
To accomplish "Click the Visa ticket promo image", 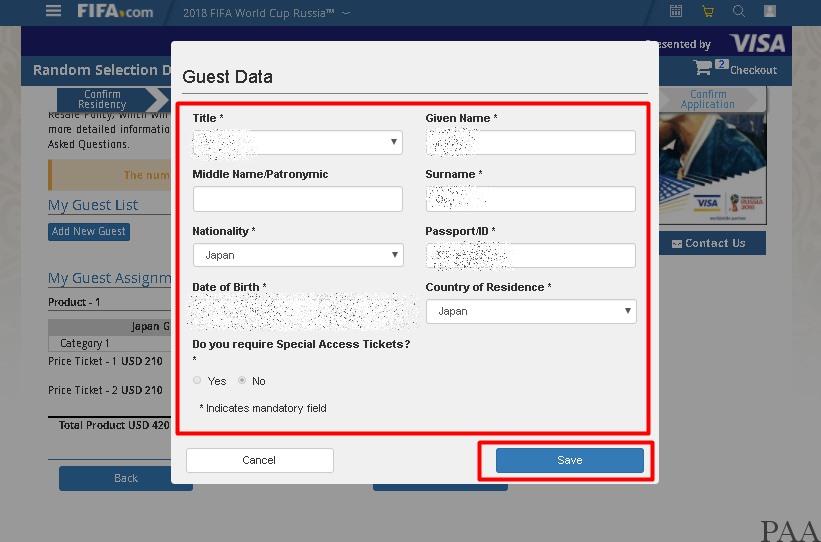I will [713, 168].
